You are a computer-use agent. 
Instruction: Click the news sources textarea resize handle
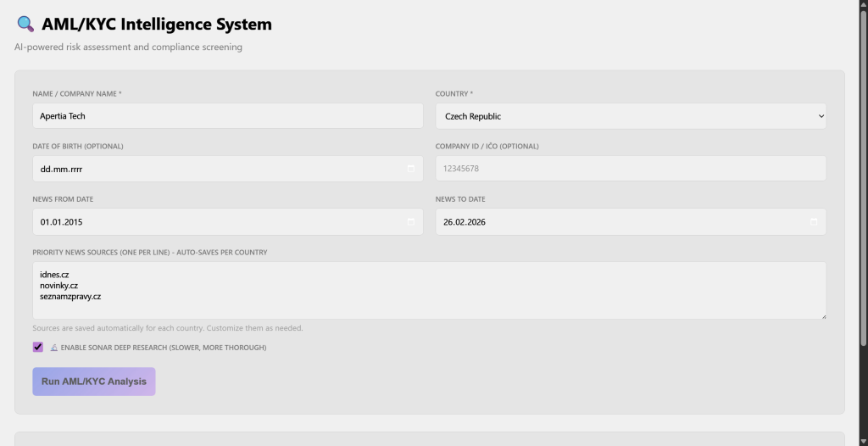(x=822, y=315)
